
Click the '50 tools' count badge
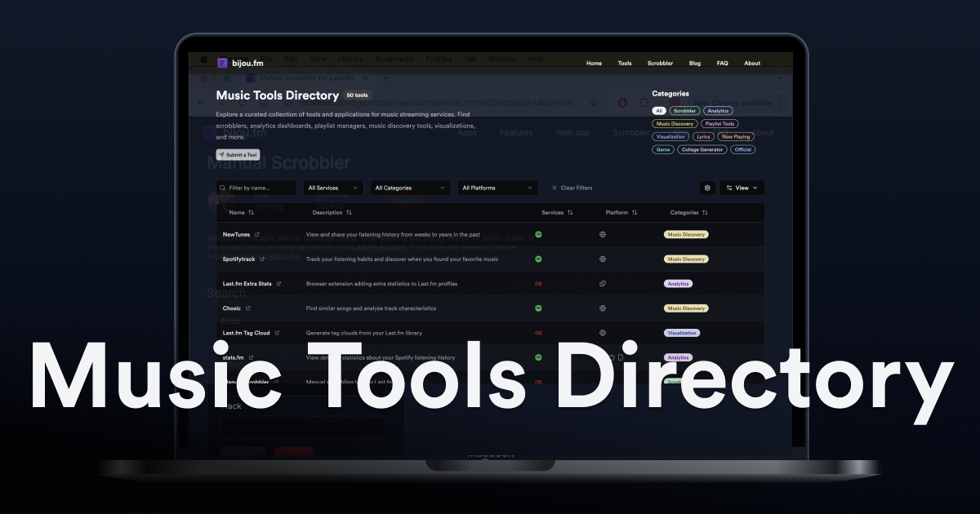click(357, 95)
